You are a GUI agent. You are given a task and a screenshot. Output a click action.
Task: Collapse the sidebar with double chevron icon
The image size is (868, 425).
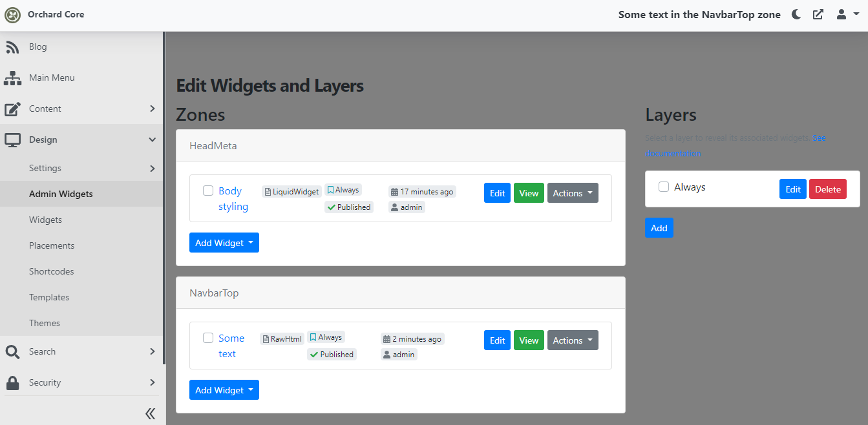150,413
